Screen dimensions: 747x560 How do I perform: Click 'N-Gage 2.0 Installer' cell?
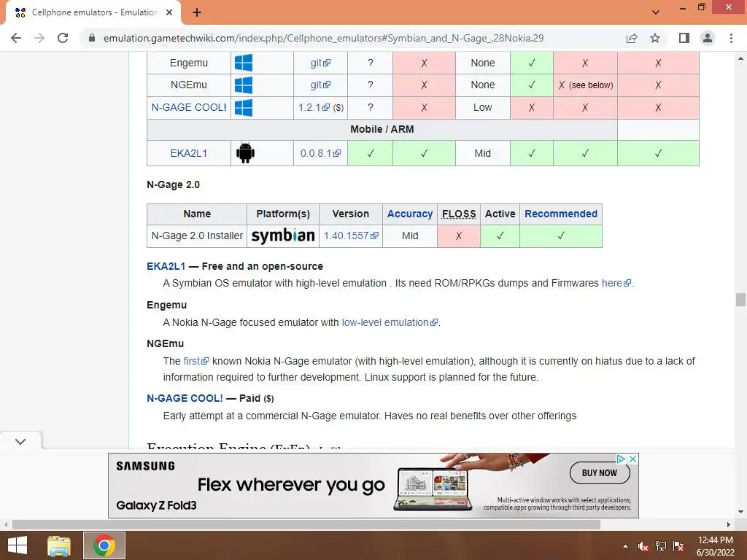197,236
